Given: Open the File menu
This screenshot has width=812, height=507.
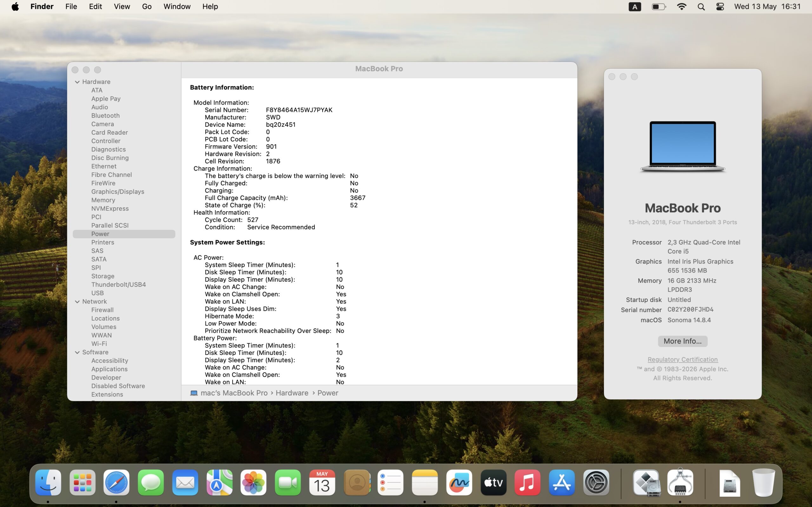Looking at the screenshot, I should click(x=71, y=6).
